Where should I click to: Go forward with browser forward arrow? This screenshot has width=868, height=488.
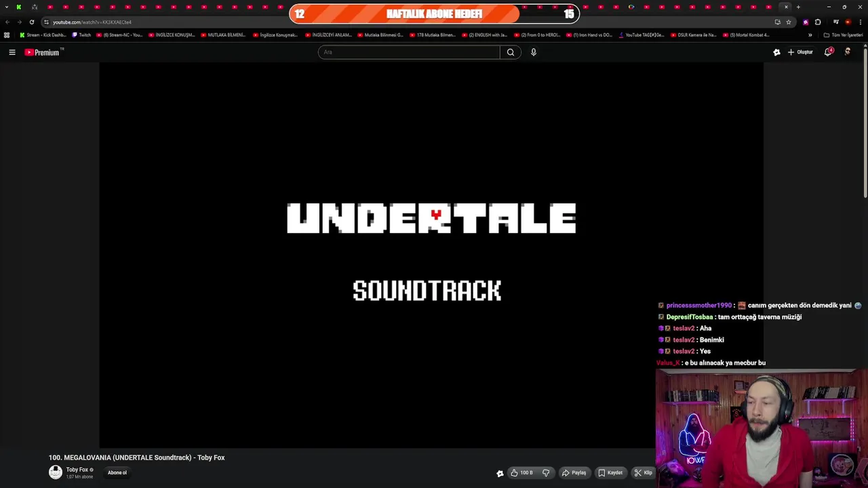click(x=19, y=22)
